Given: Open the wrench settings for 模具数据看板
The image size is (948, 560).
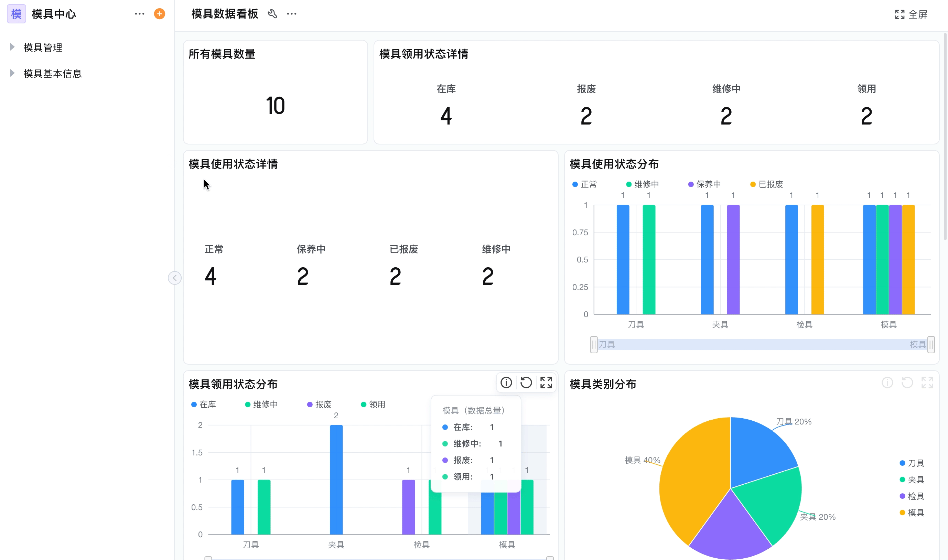Looking at the screenshot, I should point(272,14).
